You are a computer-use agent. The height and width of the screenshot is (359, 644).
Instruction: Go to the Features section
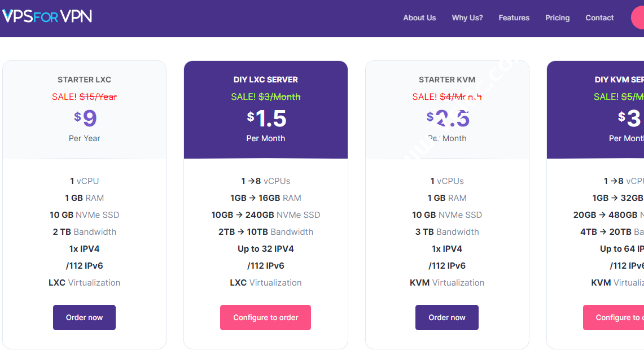pyautogui.click(x=514, y=17)
